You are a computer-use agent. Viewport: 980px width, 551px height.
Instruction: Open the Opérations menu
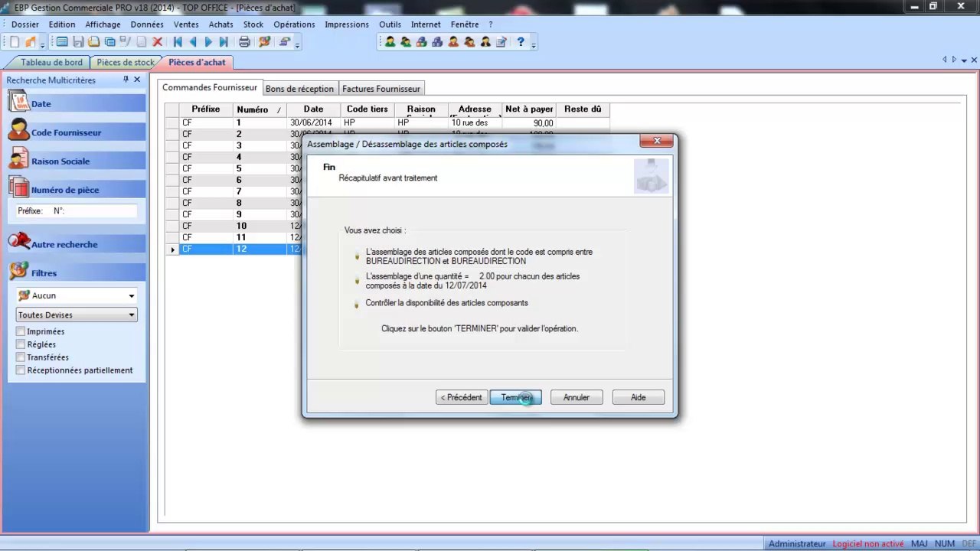(x=294, y=24)
